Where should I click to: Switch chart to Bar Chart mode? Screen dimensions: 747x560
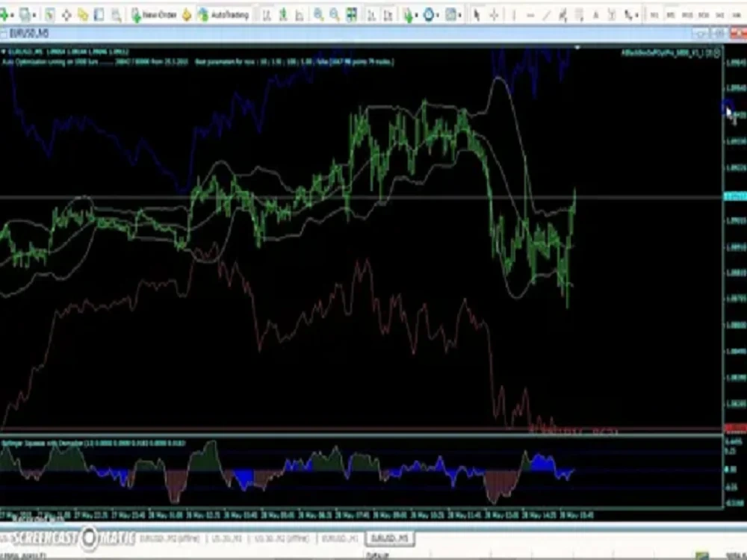coord(267,15)
